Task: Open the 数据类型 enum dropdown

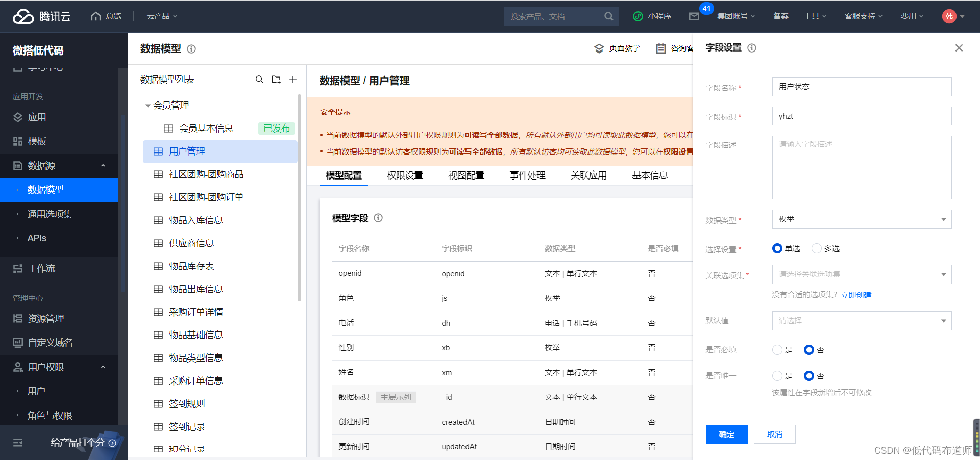Action: [861, 219]
